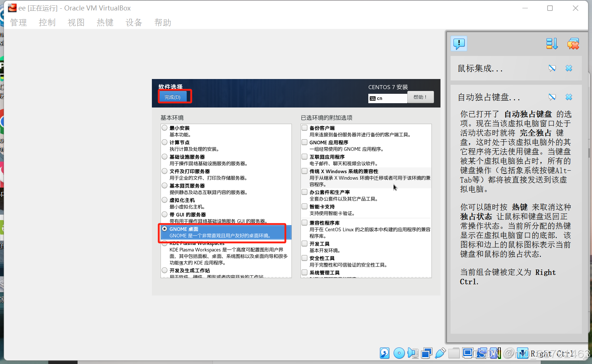Check the 备份客户端 add-on checkbox
This screenshot has height=364, width=592.
tap(304, 128)
